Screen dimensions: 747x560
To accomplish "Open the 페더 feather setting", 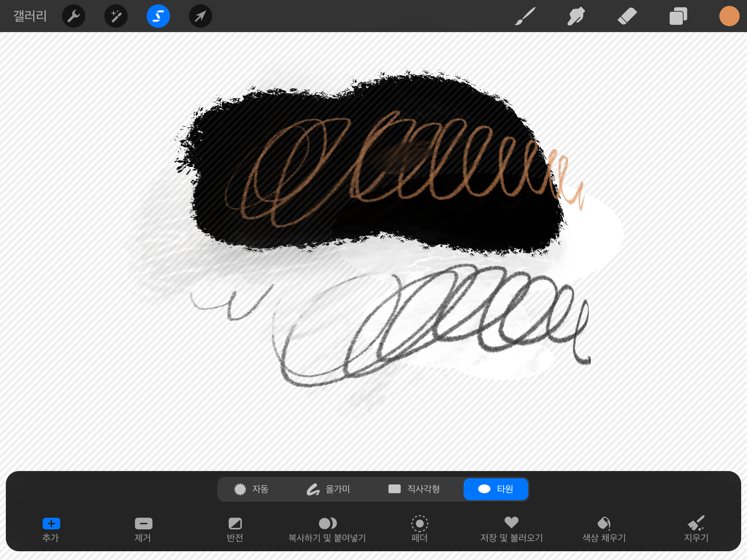I will coord(419,529).
